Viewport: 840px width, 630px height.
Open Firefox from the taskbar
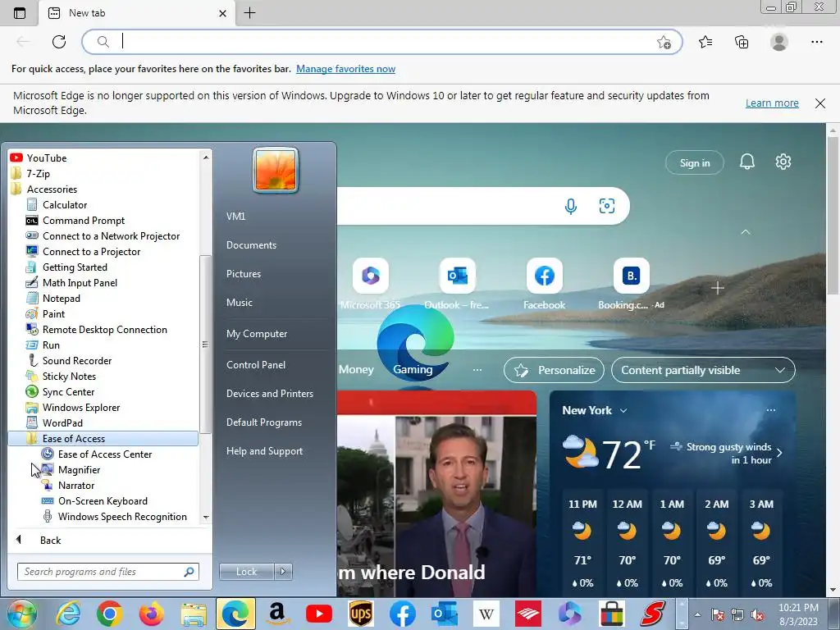[x=152, y=614]
